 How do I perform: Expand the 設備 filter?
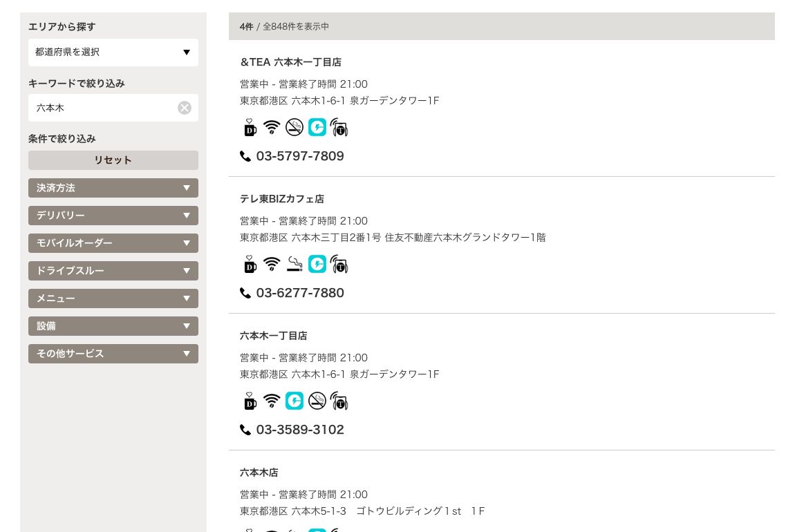(x=113, y=326)
